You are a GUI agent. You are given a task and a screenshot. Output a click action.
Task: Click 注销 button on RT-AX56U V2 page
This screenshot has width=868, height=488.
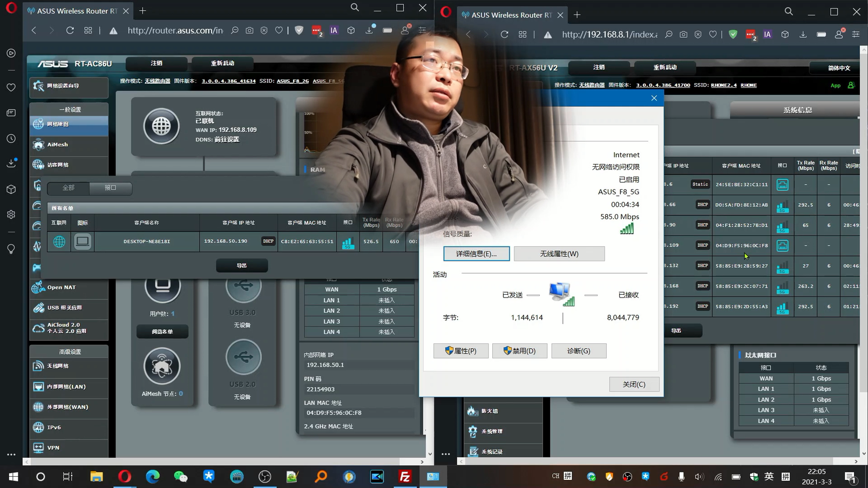click(599, 67)
